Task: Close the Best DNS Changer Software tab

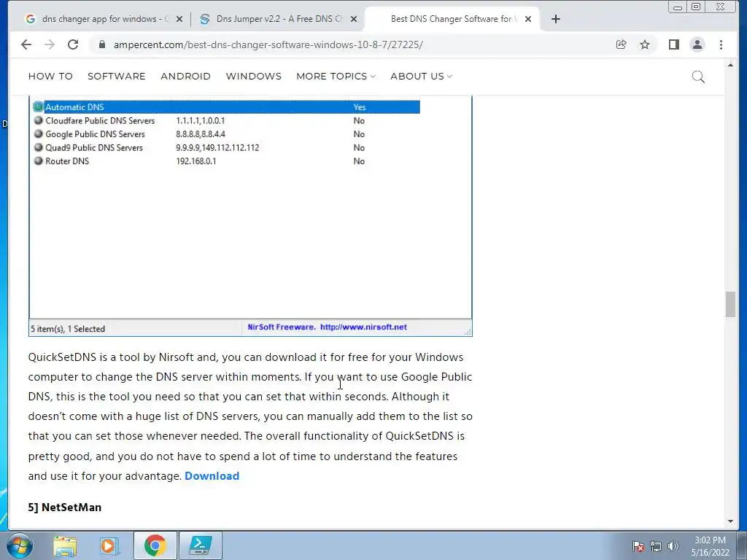Action: click(x=528, y=19)
